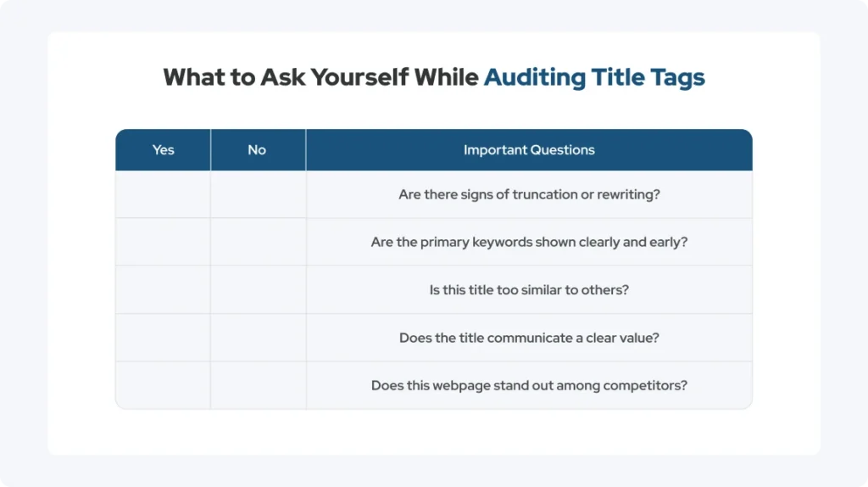Viewport: 868px width, 487px height.
Task: Check Yes cell for truncation or rewriting question
Action: tap(164, 194)
